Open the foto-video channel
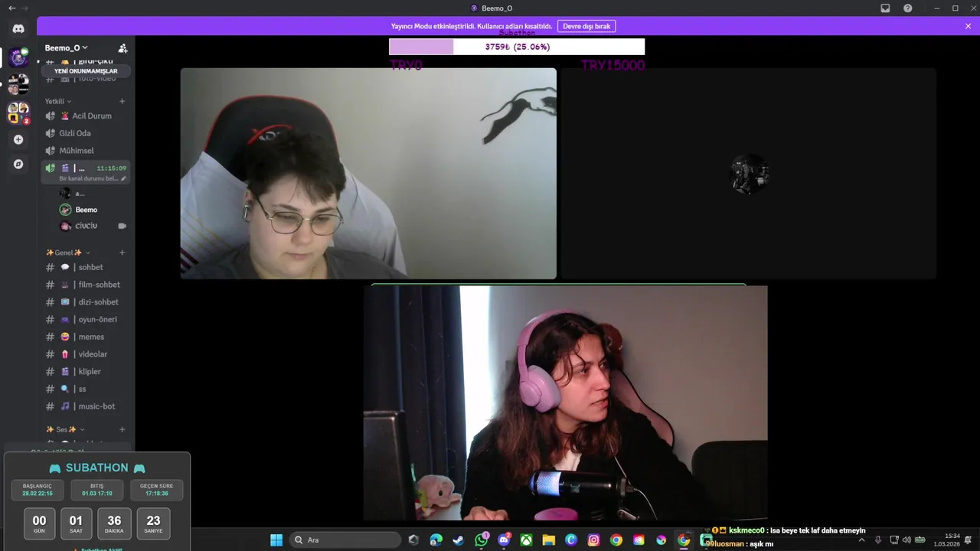The width and height of the screenshot is (980, 551). click(85, 79)
